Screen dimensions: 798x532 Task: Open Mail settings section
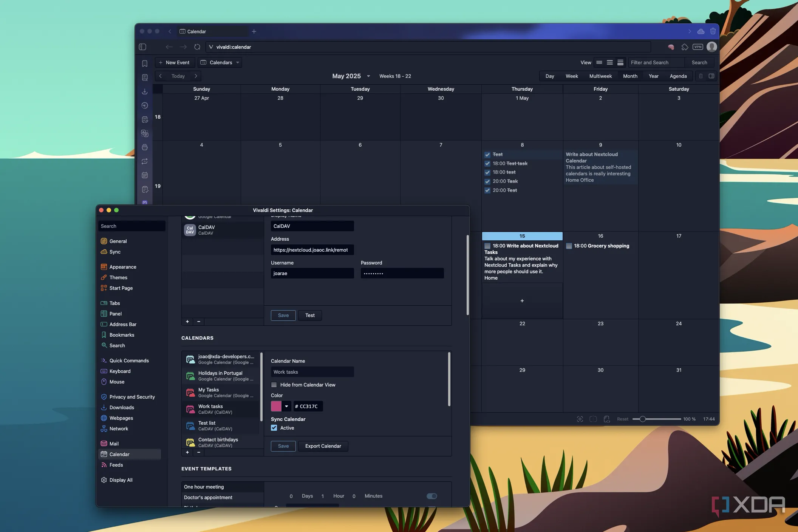click(114, 444)
